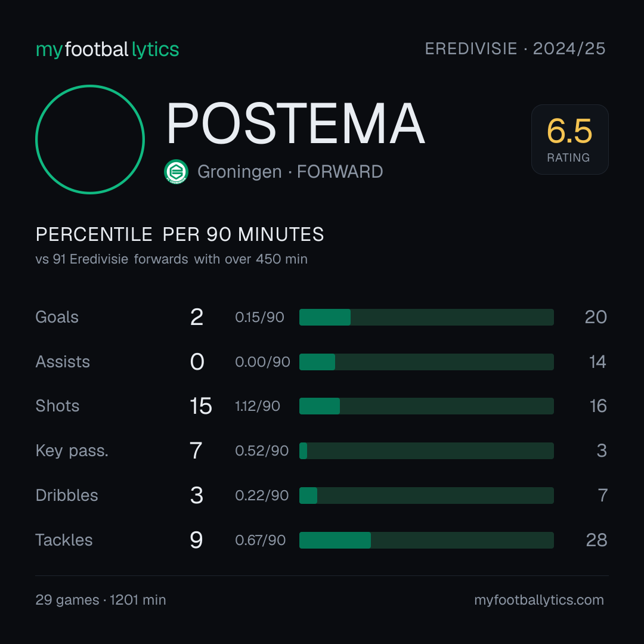Click the Eredivisie 2024/25 season label

pyautogui.click(x=515, y=49)
